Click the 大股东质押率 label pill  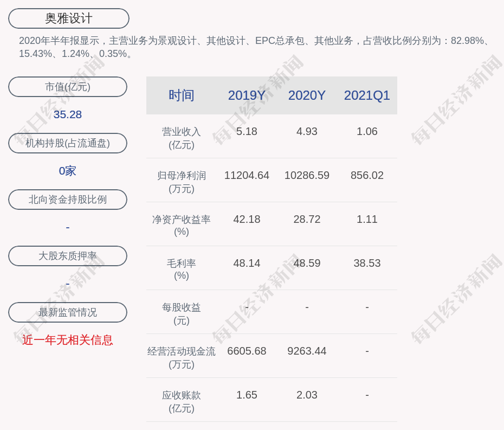click(68, 256)
